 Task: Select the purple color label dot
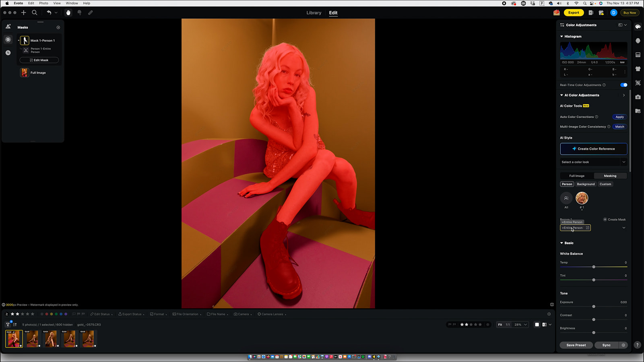pyautogui.click(x=66, y=314)
